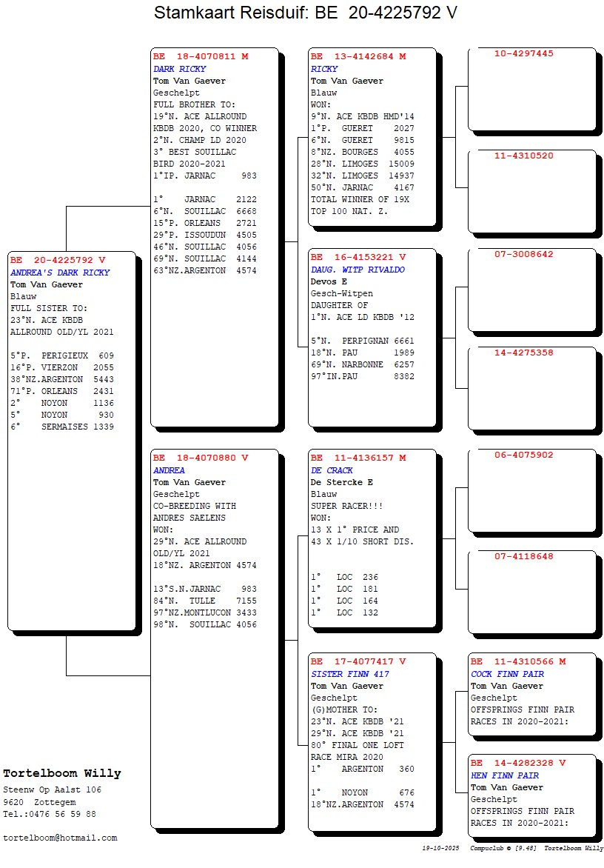Select owner name Tortelboom Willy at bottom left
The width and height of the screenshot is (604, 868).
click(x=62, y=774)
